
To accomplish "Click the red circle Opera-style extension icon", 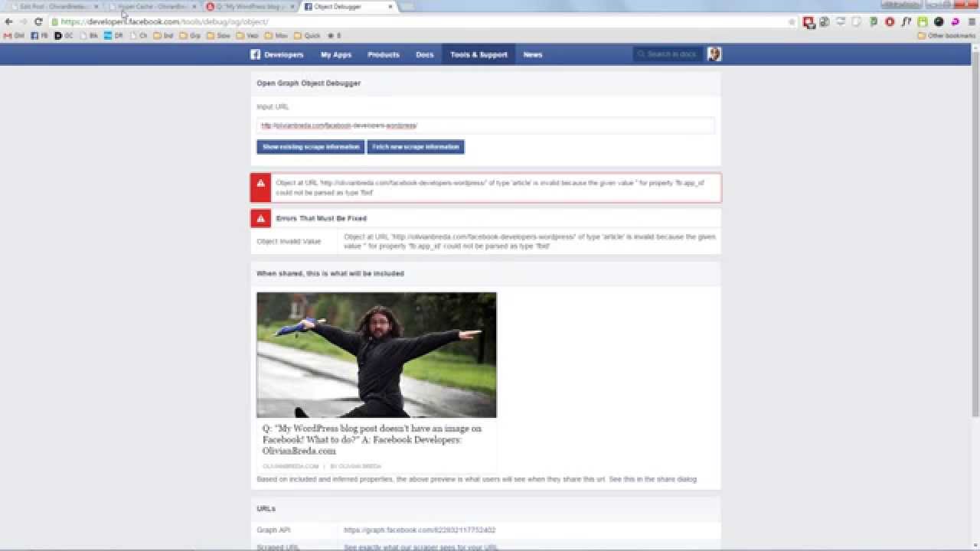I will pos(890,21).
